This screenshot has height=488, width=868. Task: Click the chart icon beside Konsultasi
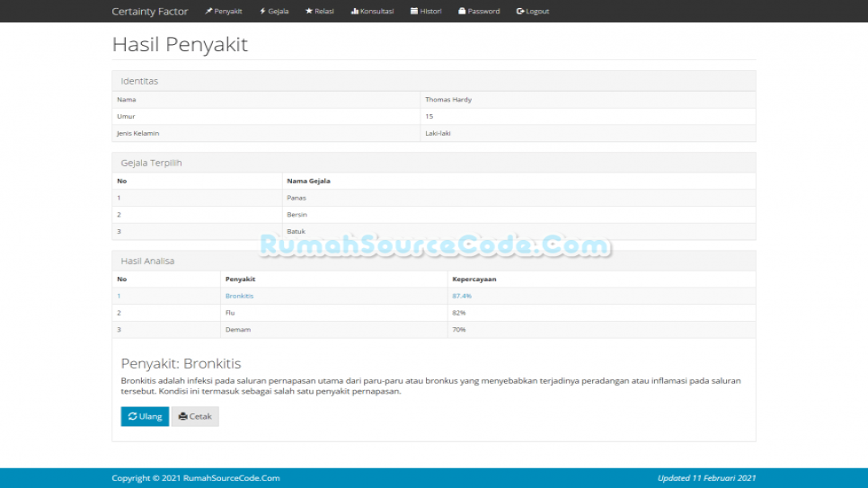[354, 11]
